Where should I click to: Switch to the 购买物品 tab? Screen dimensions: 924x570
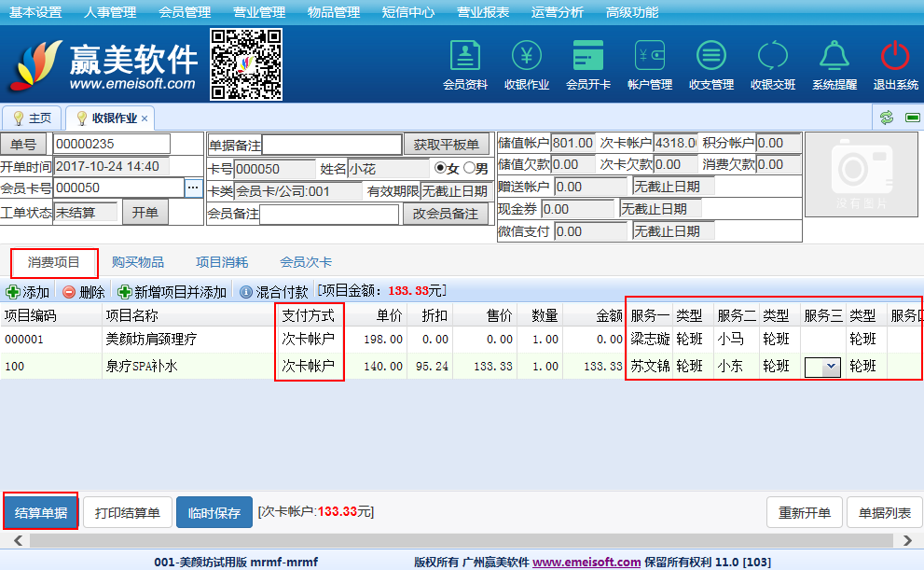point(138,262)
